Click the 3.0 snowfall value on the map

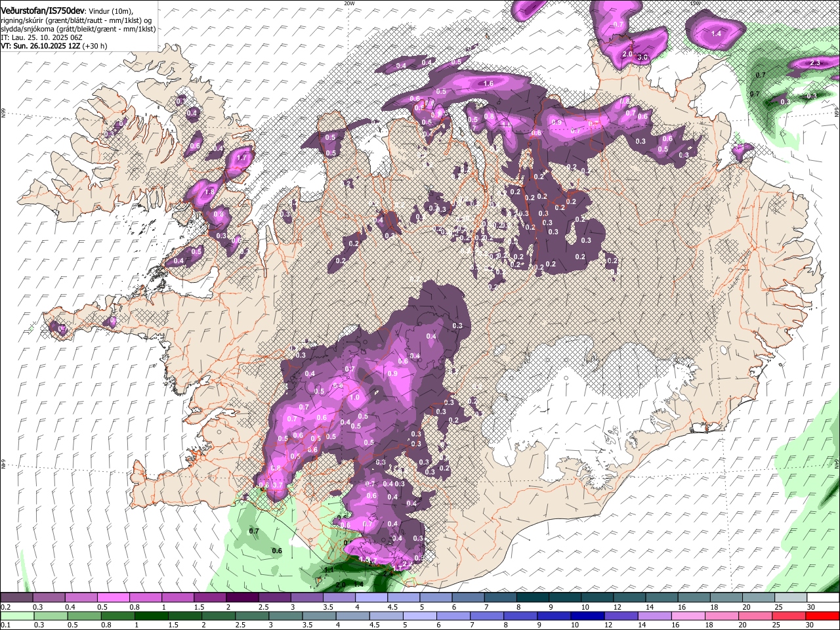tap(642, 57)
